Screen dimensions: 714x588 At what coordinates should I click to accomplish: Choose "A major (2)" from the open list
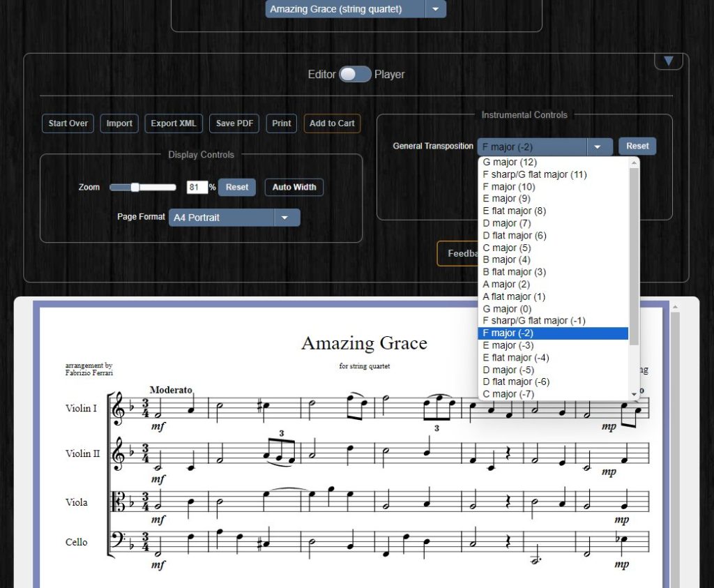(504, 284)
